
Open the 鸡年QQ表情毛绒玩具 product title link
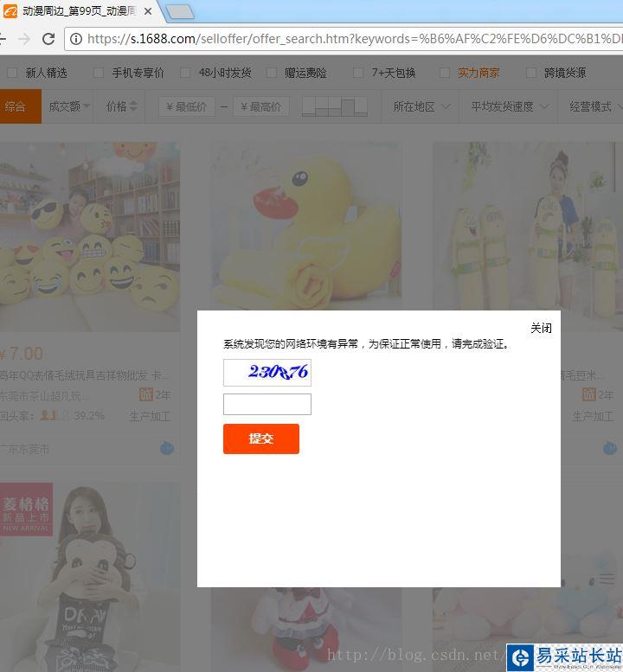[x=85, y=375]
